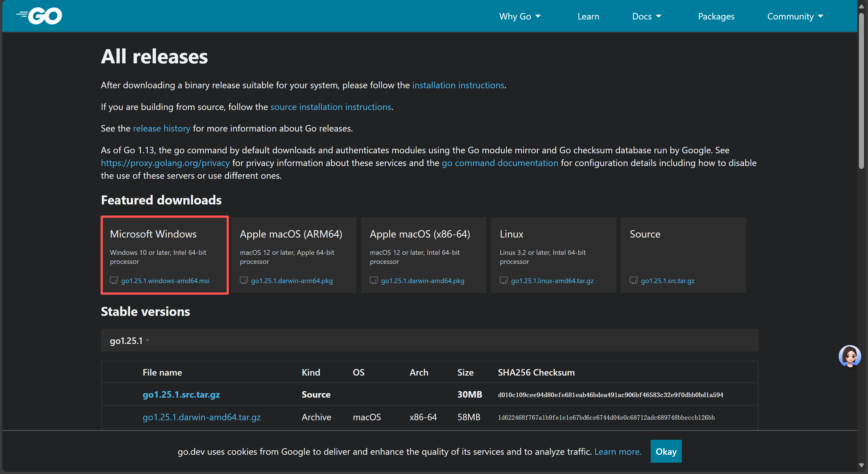
Task: Click the Source card title
Action: pos(645,234)
